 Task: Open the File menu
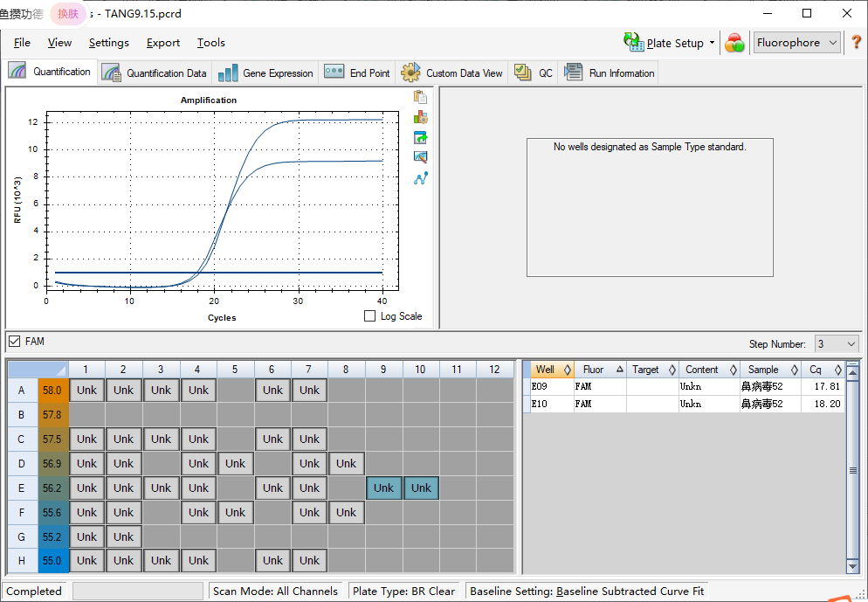tap(22, 43)
